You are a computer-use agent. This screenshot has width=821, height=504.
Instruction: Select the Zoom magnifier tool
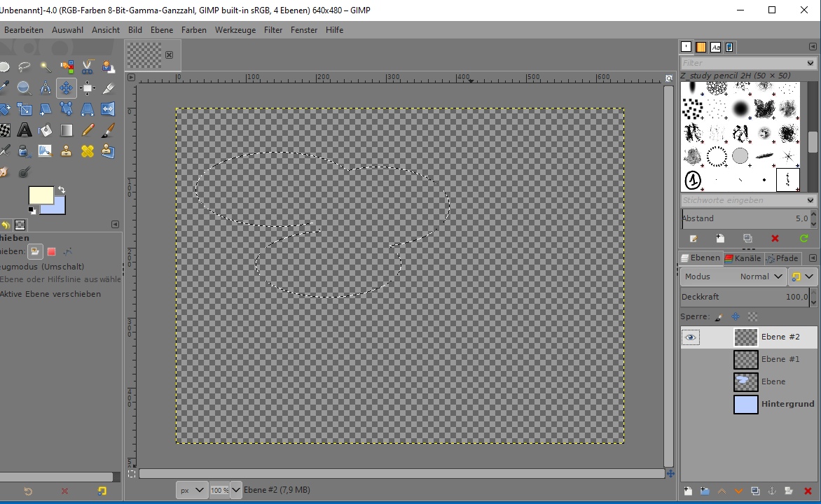coord(24,88)
